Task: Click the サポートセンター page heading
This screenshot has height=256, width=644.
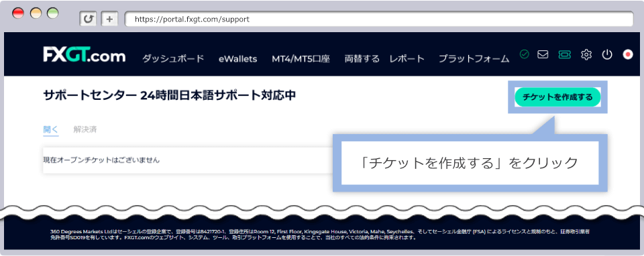Action: pos(169,95)
